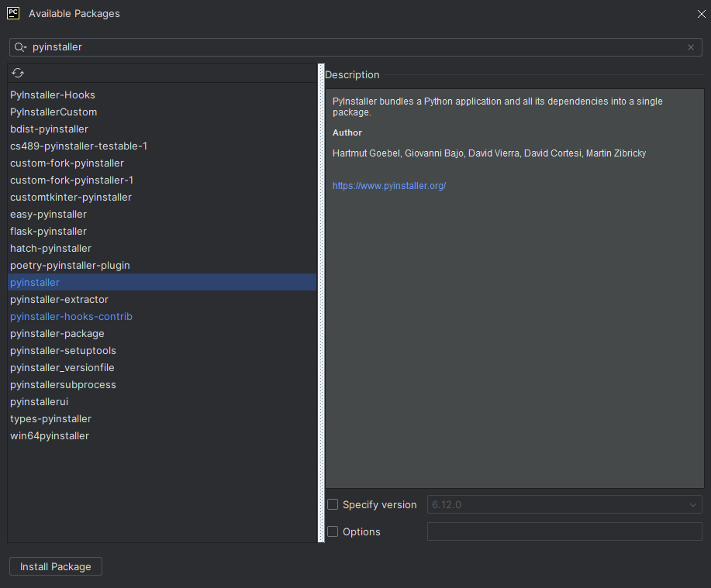Screen dimensions: 711x588
Task: Select the bdist-pyinstaller package
Action: [162, 129]
